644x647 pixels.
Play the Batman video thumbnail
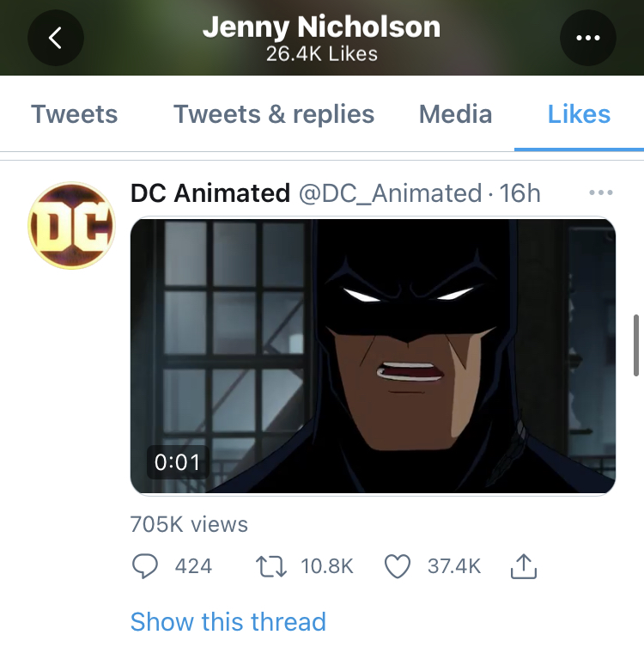point(374,356)
